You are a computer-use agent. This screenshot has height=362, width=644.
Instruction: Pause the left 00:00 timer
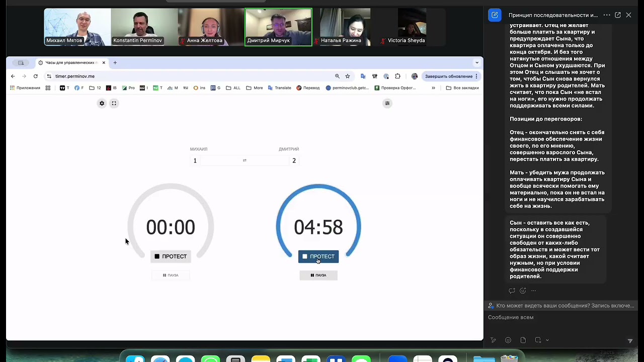click(171, 276)
